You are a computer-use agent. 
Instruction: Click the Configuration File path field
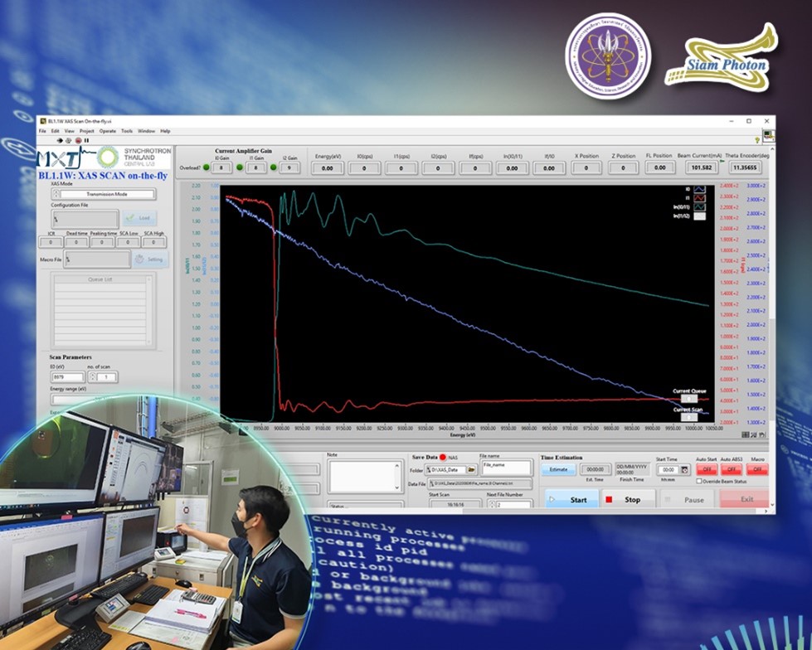tap(85, 219)
